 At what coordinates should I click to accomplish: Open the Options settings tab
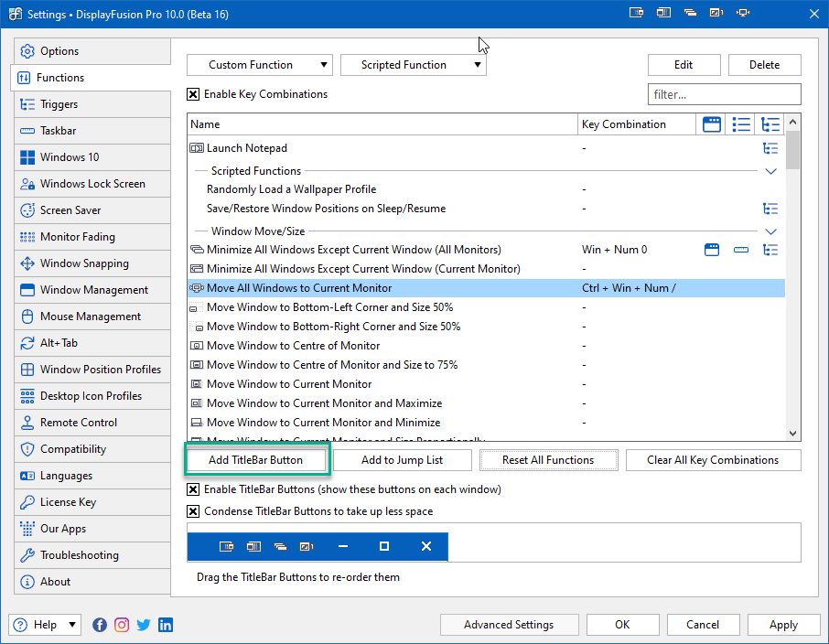coord(92,51)
